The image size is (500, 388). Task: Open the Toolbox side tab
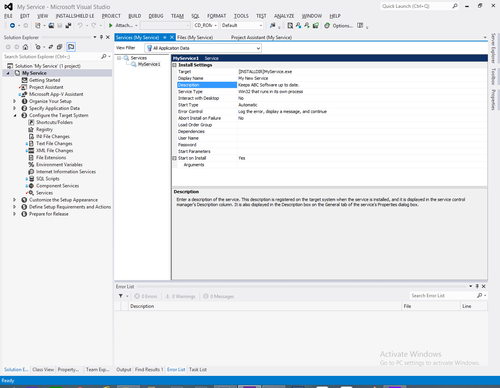[493, 76]
